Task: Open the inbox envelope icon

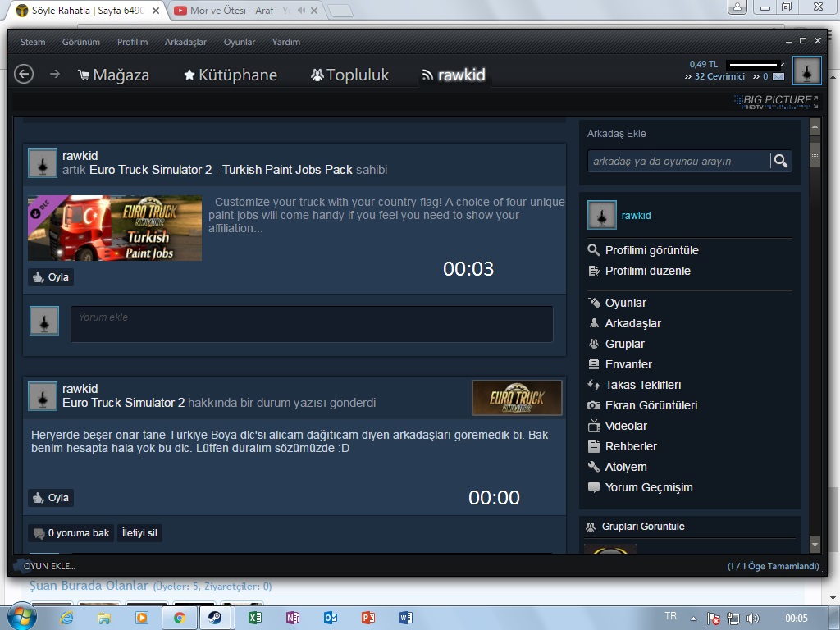Action: coord(778,76)
